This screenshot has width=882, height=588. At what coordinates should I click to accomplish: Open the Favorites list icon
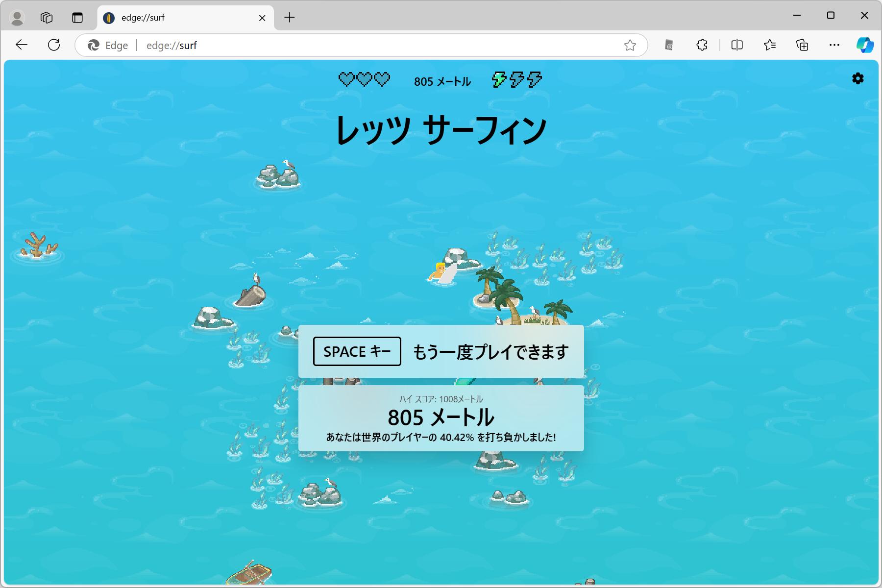point(770,45)
